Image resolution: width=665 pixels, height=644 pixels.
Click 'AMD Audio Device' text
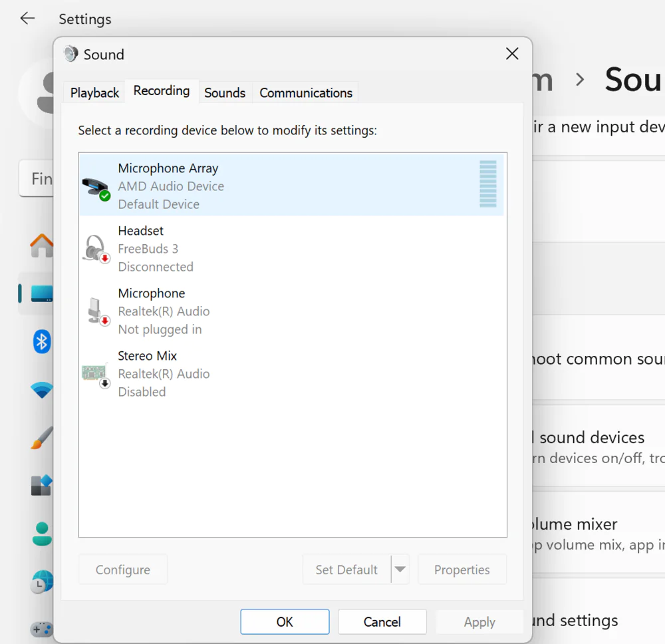coord(171,186)
